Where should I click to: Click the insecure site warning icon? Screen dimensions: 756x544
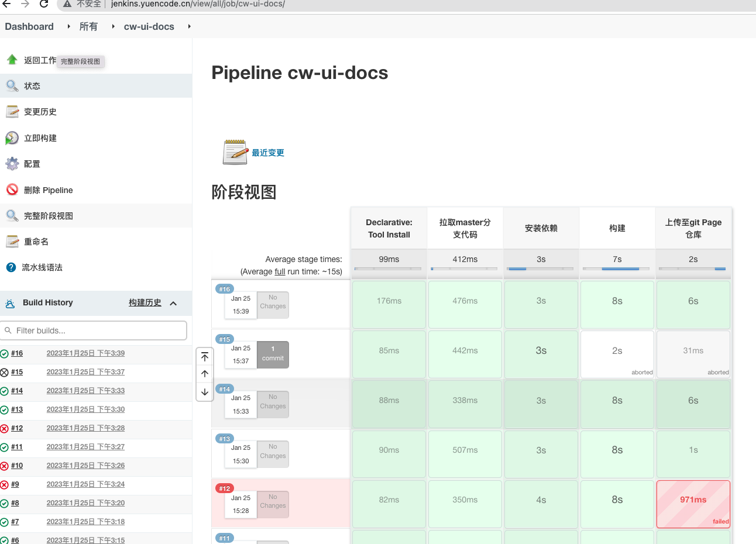coord(67,4)
